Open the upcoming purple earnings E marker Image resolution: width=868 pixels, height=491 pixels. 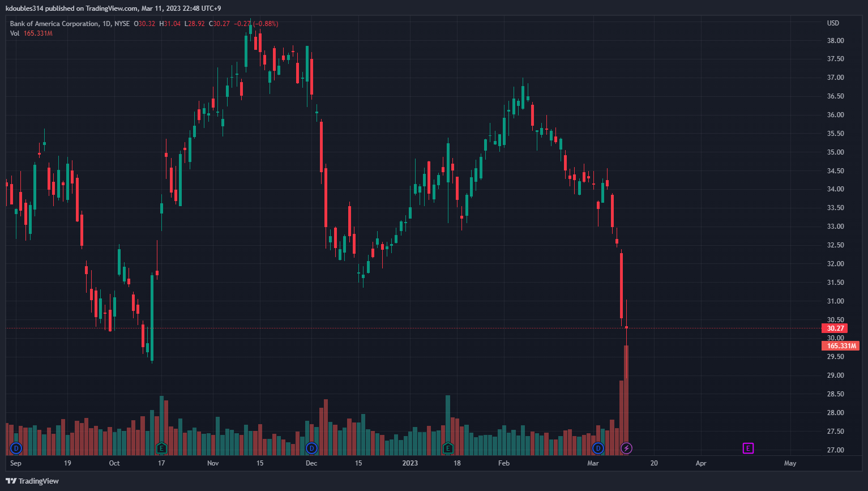coord(748,449)
